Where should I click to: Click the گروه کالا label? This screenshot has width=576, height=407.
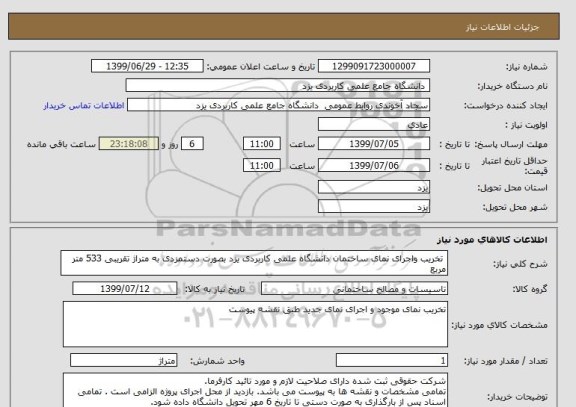click(530, 289)
